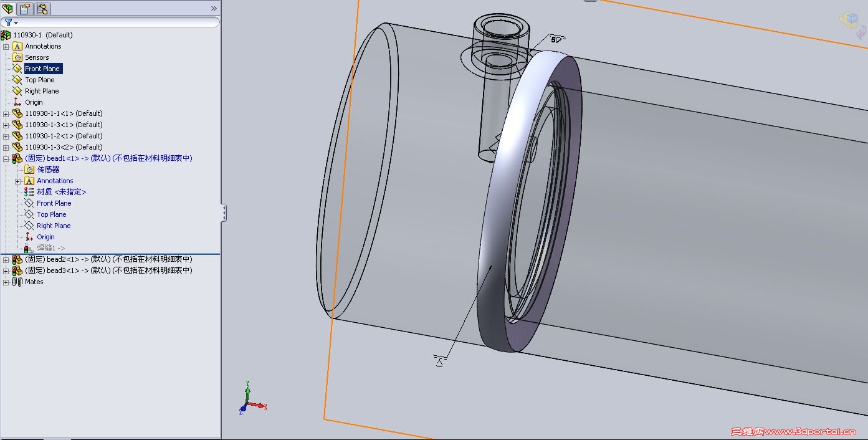Switch to the FeatureManager design tree tab
Screen dimensions: 868x440
pos(8,9)
